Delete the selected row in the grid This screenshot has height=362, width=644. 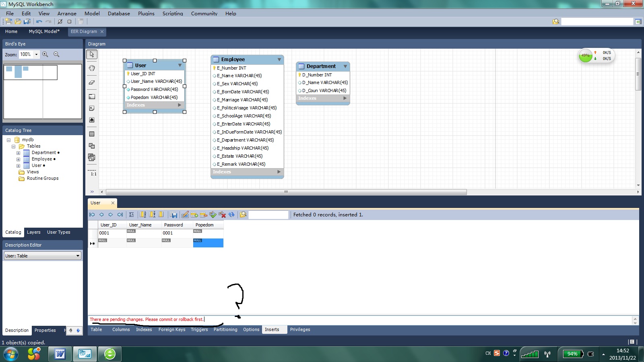(204, 215)
